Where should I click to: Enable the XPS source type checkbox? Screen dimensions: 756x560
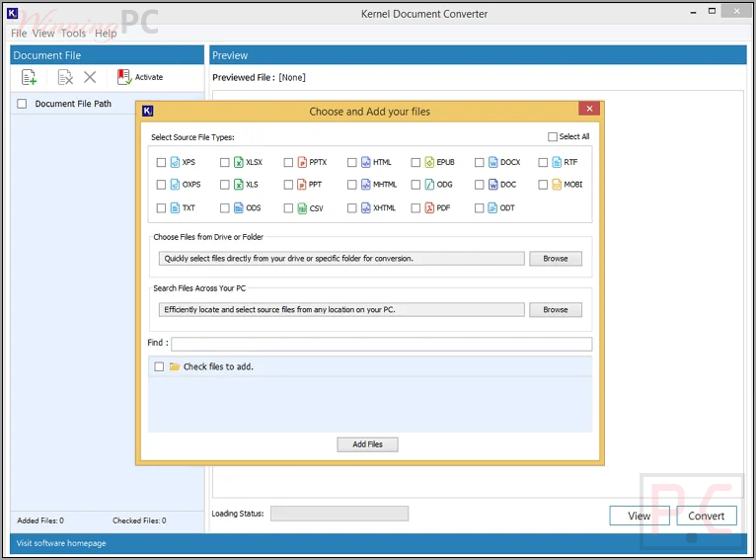161,163
